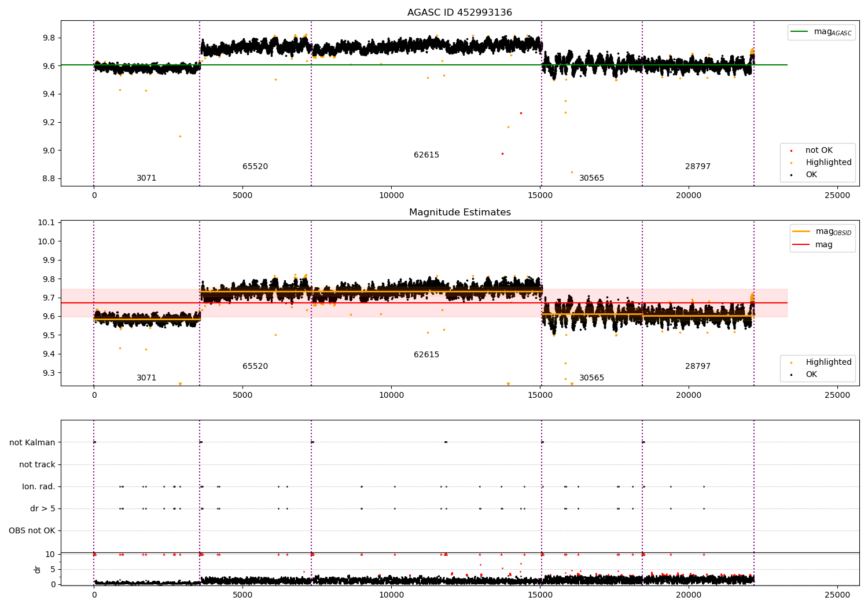Image resolution: width=868 pixels, height=608 pixels.
Task: Click 'Highlighted' in the AGASC ID plot legend
Action: click(x=829, y=163)
